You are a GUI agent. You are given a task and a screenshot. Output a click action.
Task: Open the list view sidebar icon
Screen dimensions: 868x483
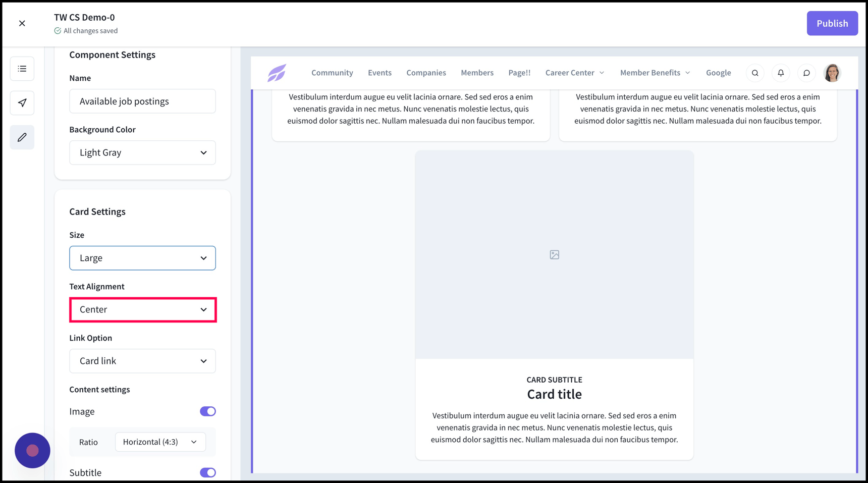pos(22,69)
